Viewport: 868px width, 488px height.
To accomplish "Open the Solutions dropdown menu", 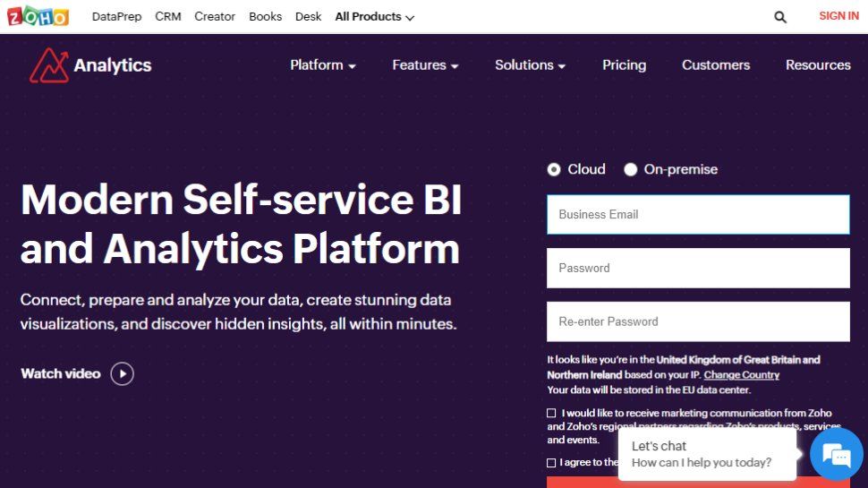I will point(530,65).
